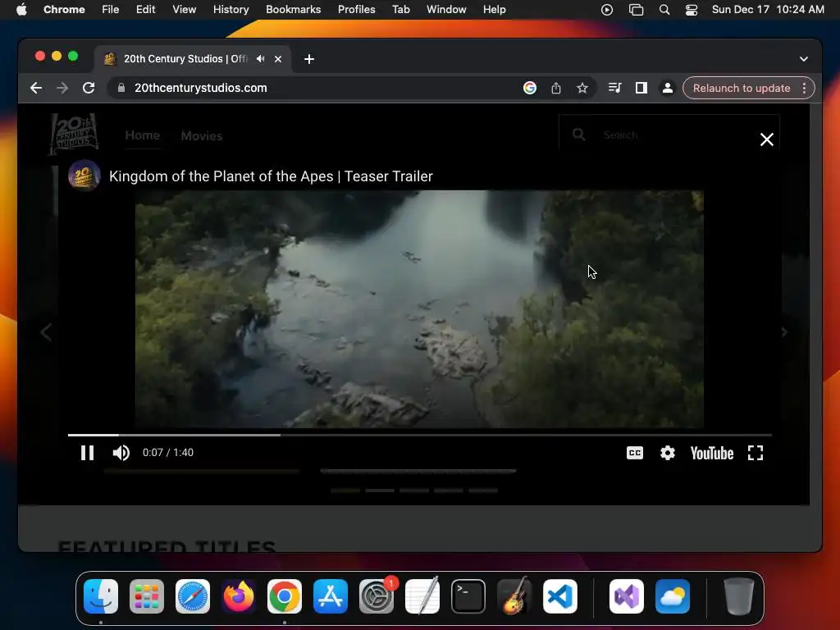Go forward in Chrome
This screenshot has height=630, width=840.
tap(62, 88)
